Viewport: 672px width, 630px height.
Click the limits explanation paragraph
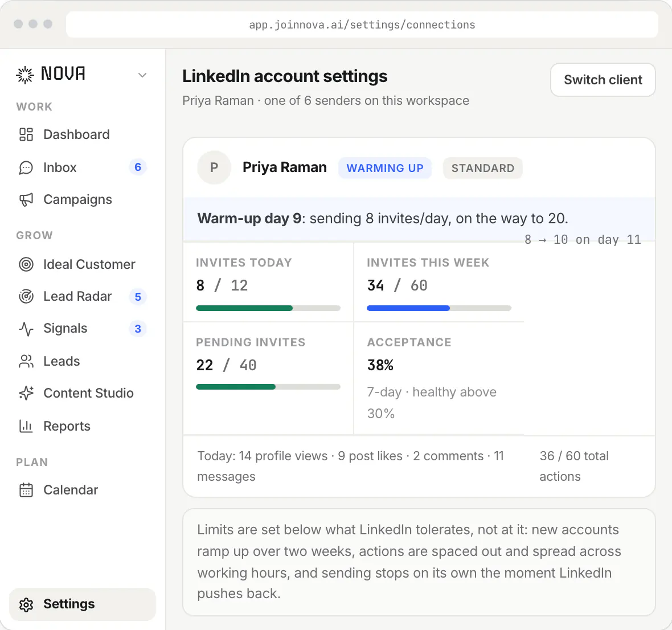[x=409, y=562]
